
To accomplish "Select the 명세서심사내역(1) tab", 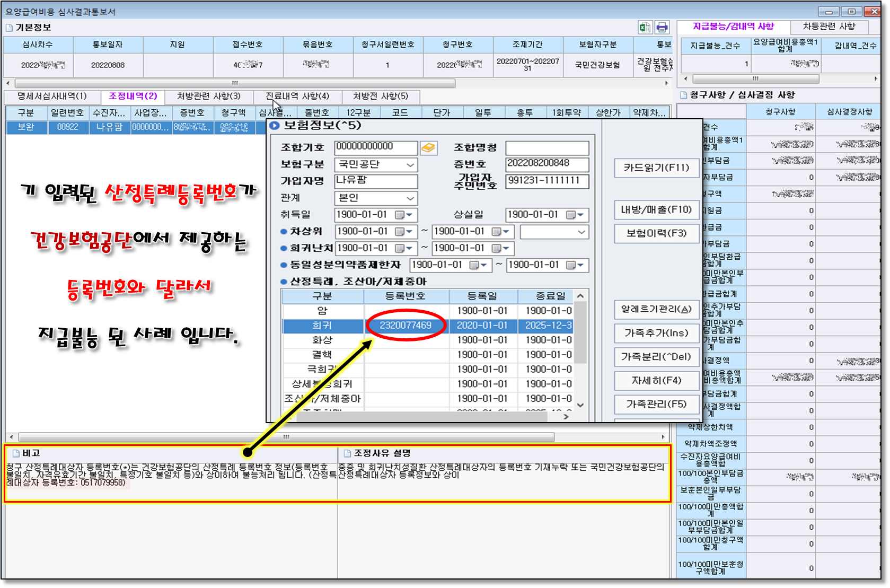I will (52, 96).
